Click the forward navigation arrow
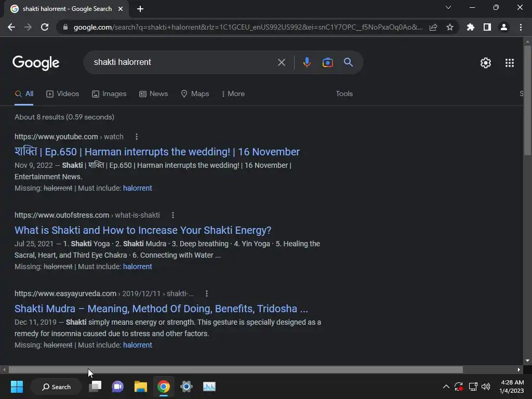Image resolution: width=532 pixels, height=399 pixels. click(28, 27)
